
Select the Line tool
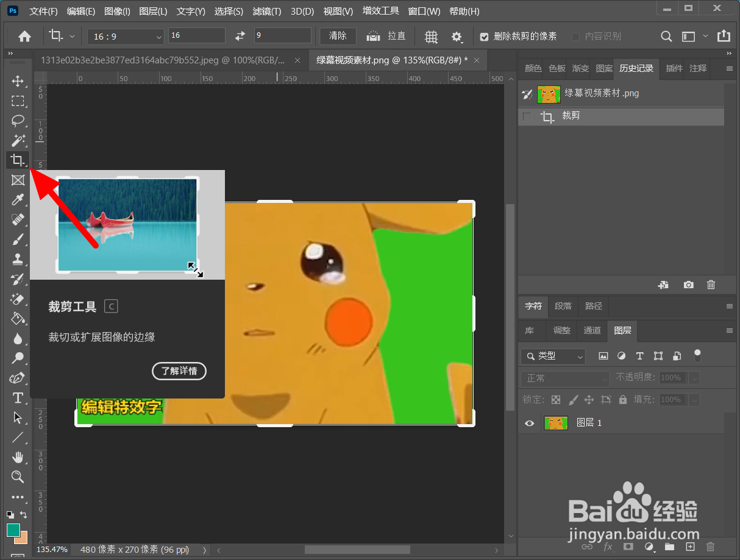coord(18,437)
